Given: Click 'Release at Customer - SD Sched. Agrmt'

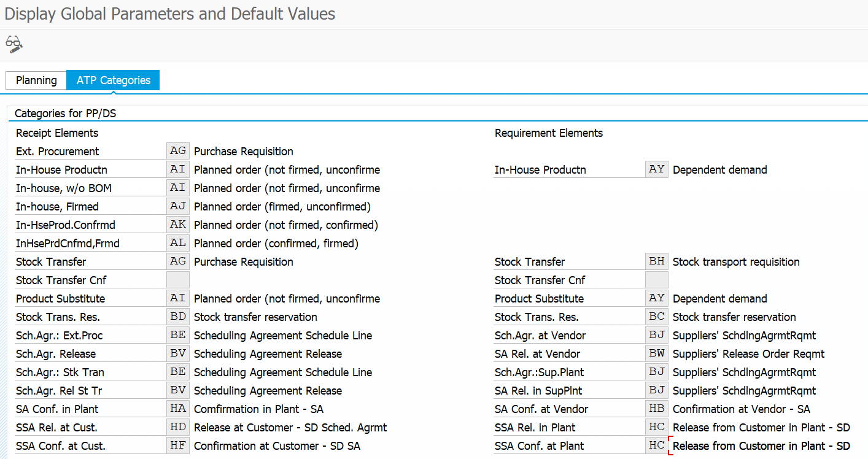Looking at the screenshot, I should [290, 428].
